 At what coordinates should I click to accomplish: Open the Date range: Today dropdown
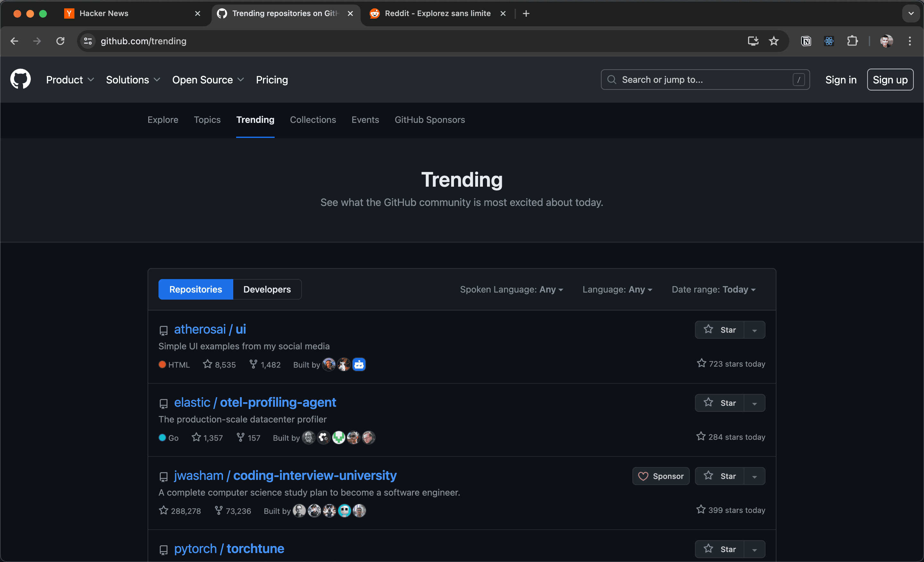[714, 289]
